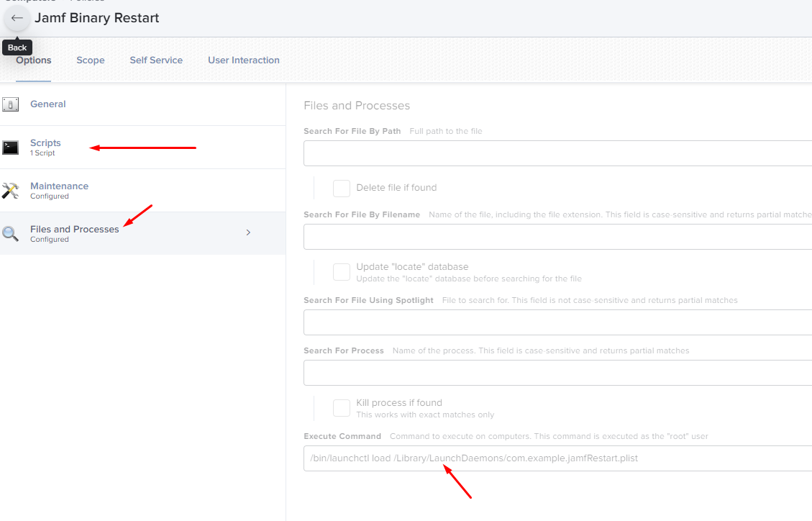
Task: Open the Self Service tab
Action: click(156, 60)
